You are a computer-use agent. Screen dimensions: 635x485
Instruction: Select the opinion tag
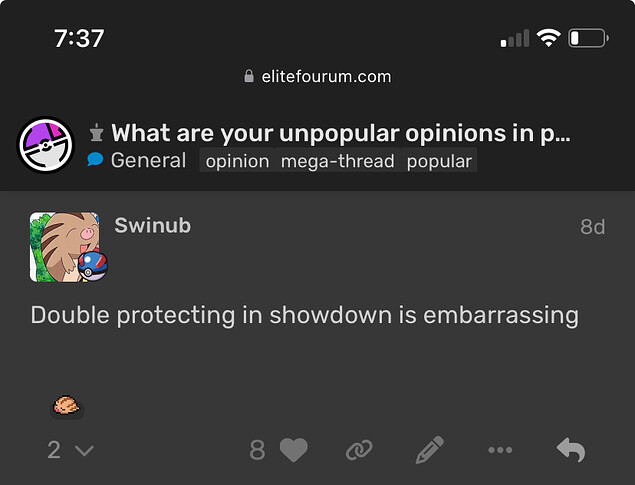point(237,161)
